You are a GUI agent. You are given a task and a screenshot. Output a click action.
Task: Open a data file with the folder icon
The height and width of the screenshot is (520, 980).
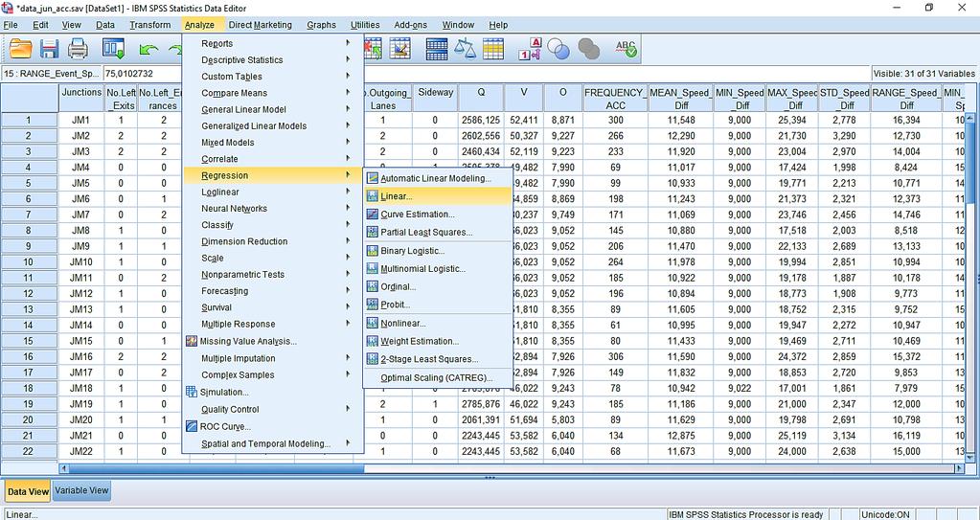[21, 49]
